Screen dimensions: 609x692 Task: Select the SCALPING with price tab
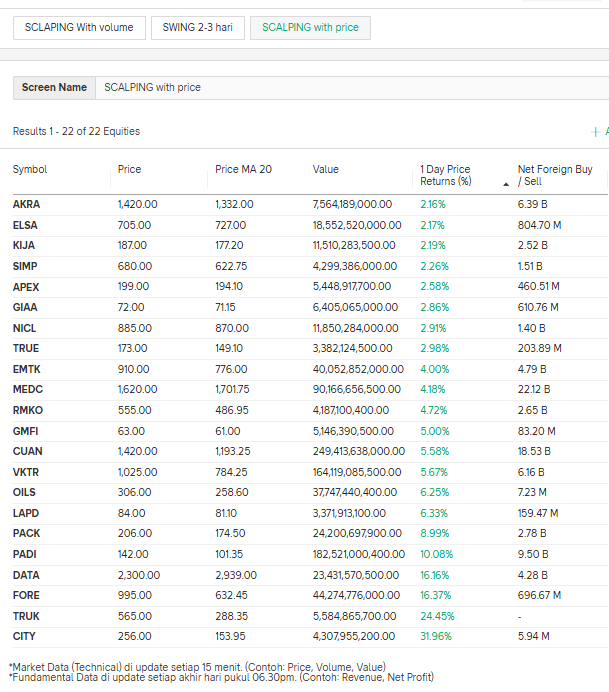[x=310, y=28]
